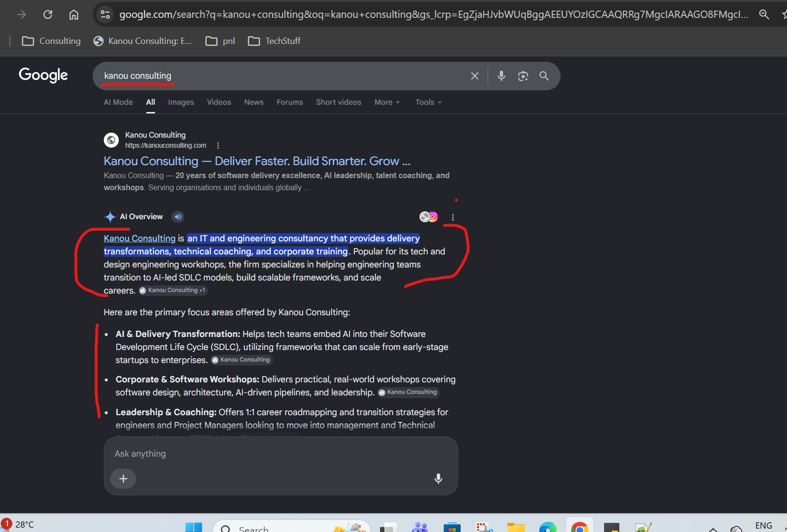Screen dimensions: 787x532
Task: Select the All results tab
Action: click(x=151, y=102)
